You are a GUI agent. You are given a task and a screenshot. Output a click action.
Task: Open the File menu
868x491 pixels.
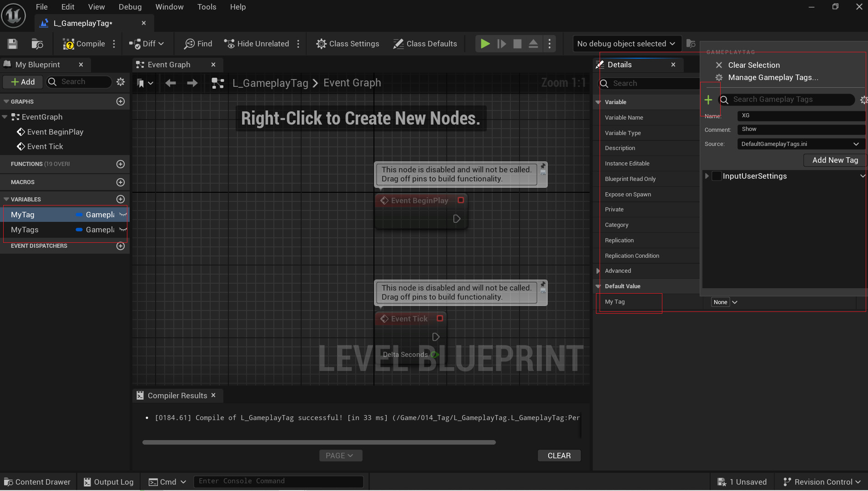[42, 7]
